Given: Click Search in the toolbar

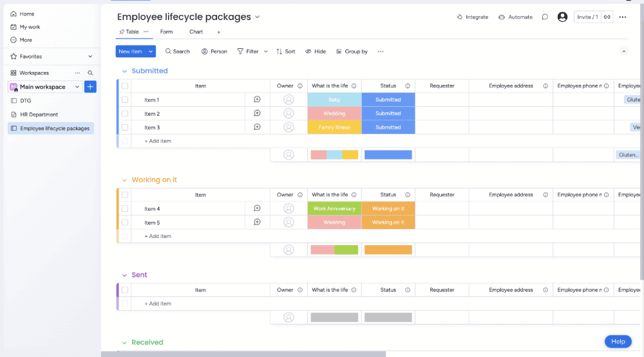Looking at the screenshot, I should [x=178, y=51].
